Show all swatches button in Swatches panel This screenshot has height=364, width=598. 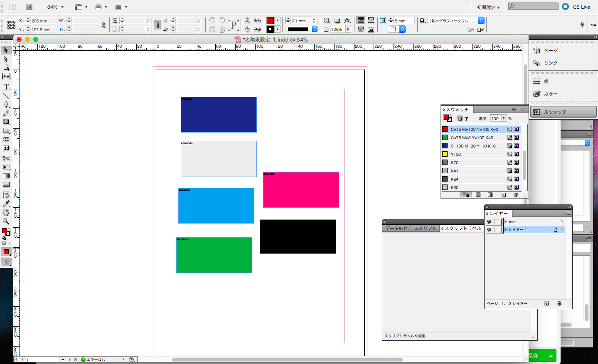coord(466,195)
